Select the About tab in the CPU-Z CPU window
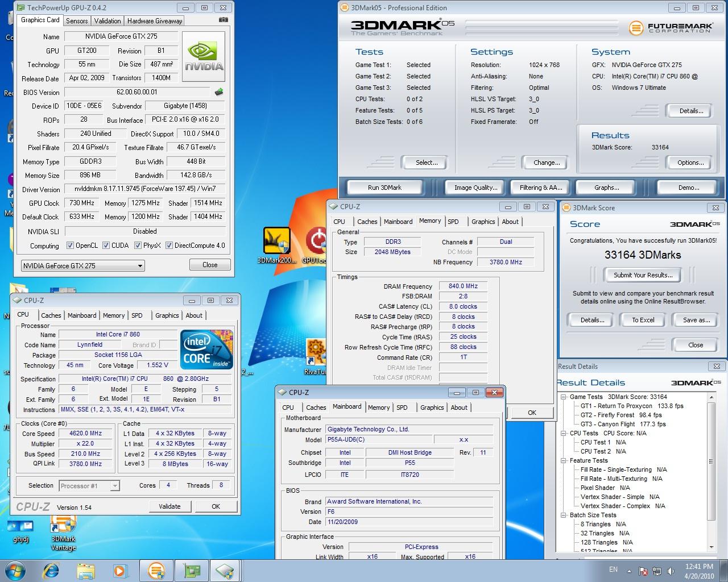This screenshot has width=728, height=582. pos(194,315)
